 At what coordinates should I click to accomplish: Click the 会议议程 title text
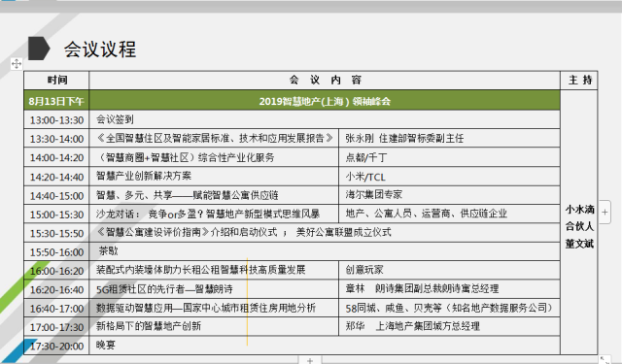(100, 50)
